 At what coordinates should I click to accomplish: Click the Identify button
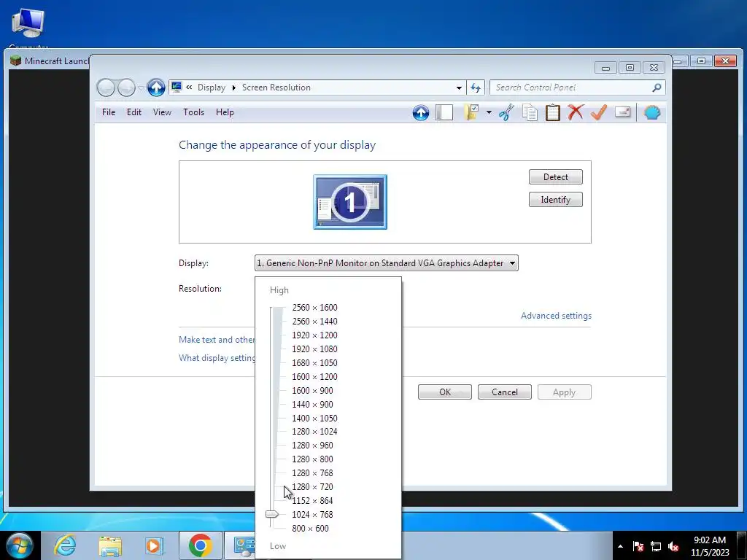click(555, 200)
